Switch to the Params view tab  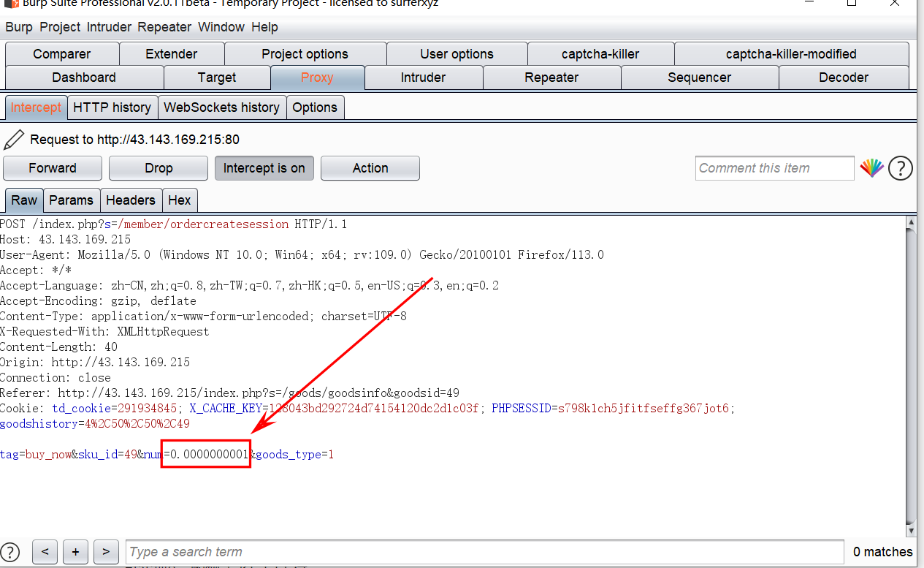click(x=71, y=200)
